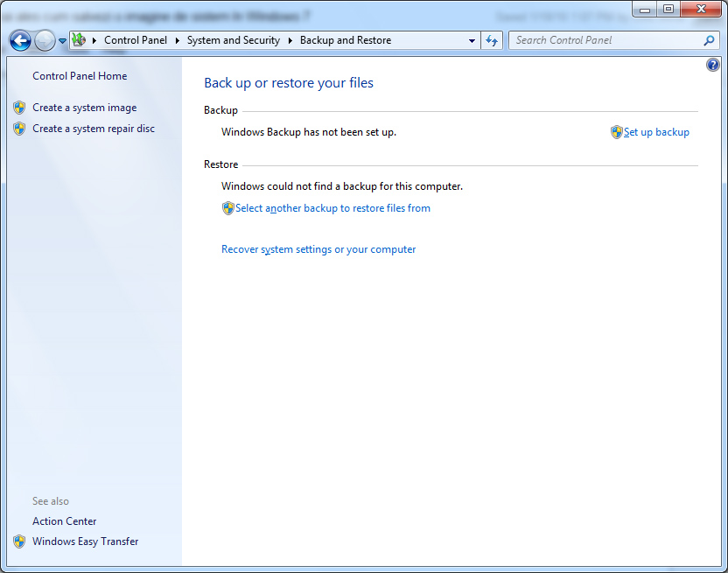Minimize the Backup and Restore window
The width and height of the screenshot is (728, 573).
(645, 10)
